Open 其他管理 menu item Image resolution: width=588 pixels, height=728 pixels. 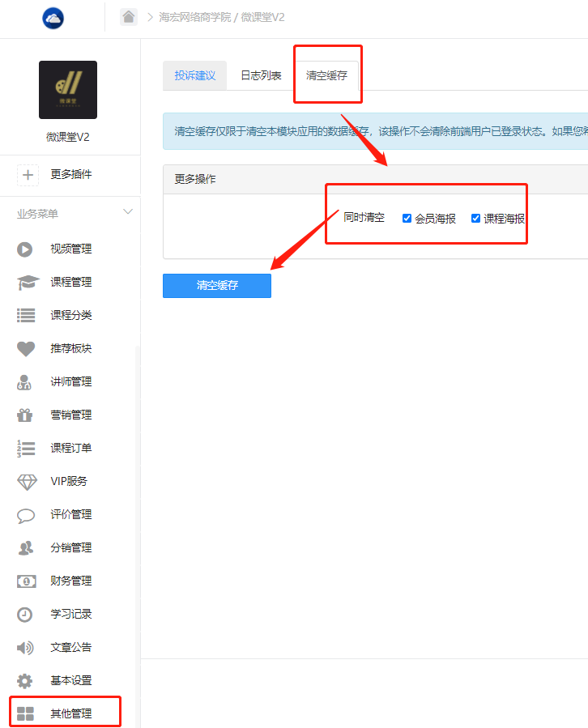[x=71, y=713]
